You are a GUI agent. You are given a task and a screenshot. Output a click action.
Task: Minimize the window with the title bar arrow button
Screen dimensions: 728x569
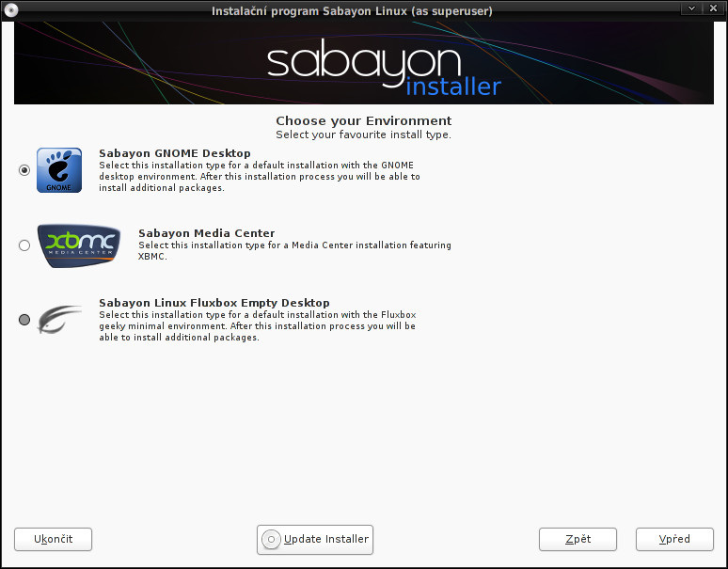coord(691,8)
